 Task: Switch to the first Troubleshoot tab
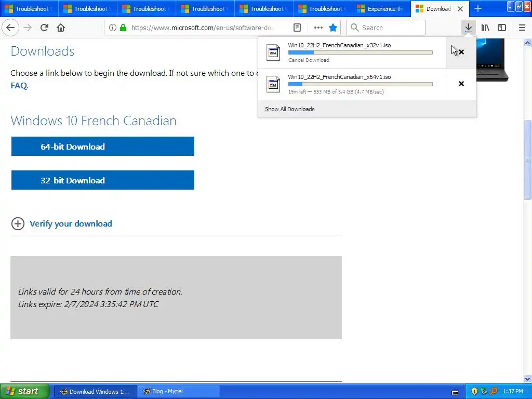29,9
